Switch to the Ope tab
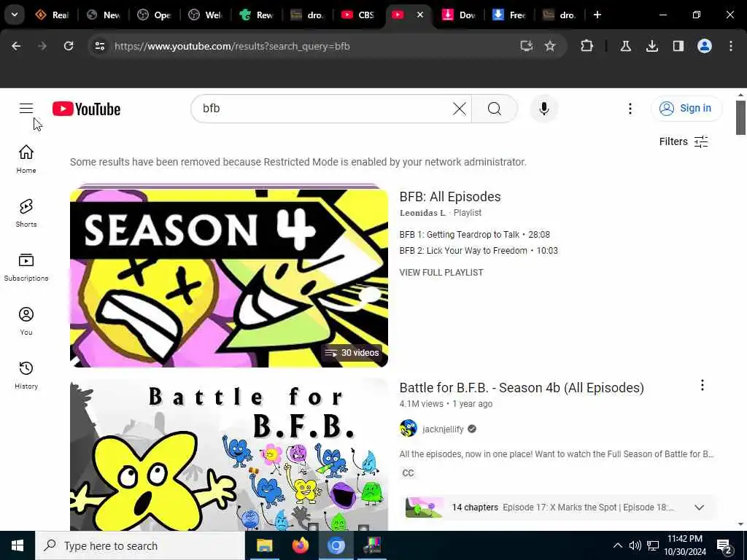The width and height of the screenshot is (747, 560). click(155, 15)
